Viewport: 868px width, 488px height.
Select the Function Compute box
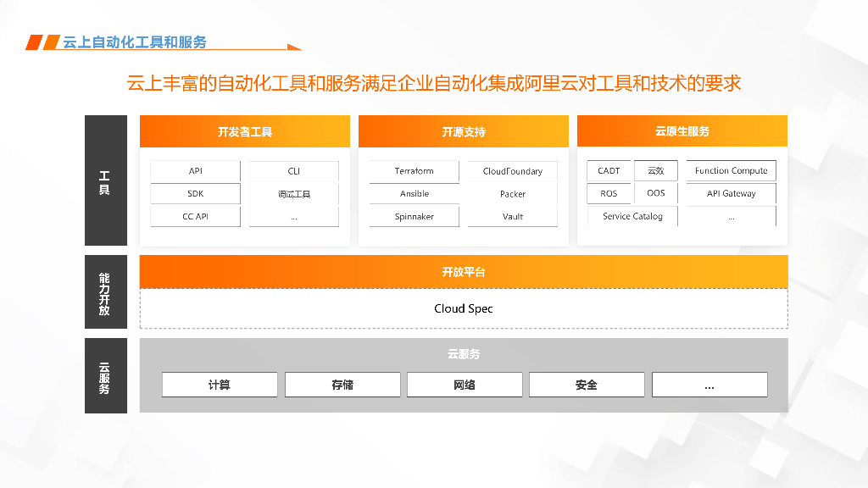click(732, 170)
